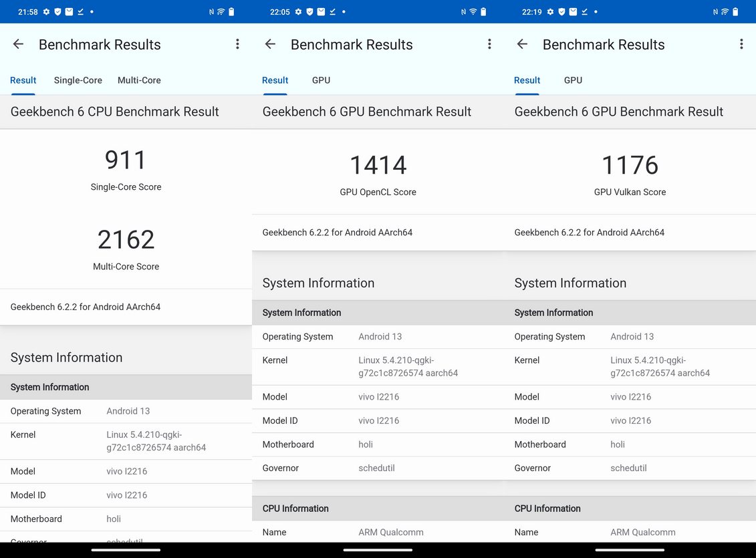The height and width of the screenshot is (558, 756).
Task: Tap Model vivo I2216 row on CPU screen
Action: click(x=126, y=471)
